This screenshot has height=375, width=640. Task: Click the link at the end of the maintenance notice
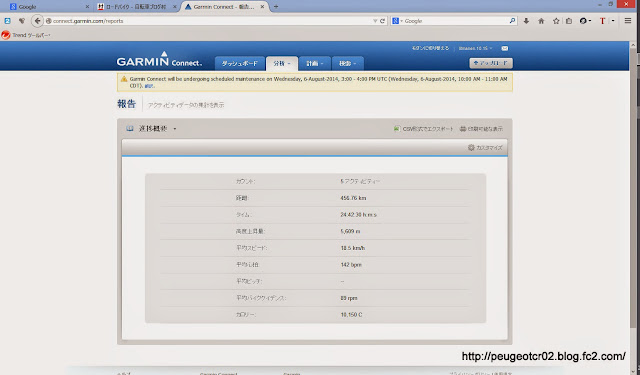point(149,86)
